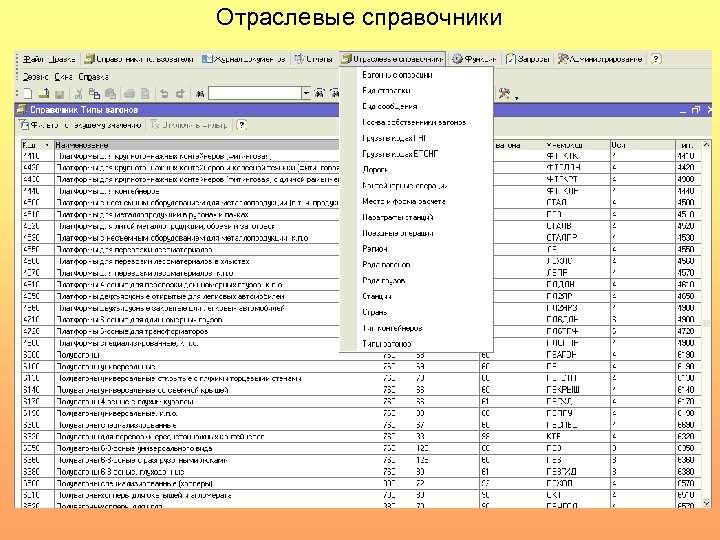Click inside the toolbar search input field
Image resolution: width=720 pixels, height=540 pixels.
(x=255, y=94)
